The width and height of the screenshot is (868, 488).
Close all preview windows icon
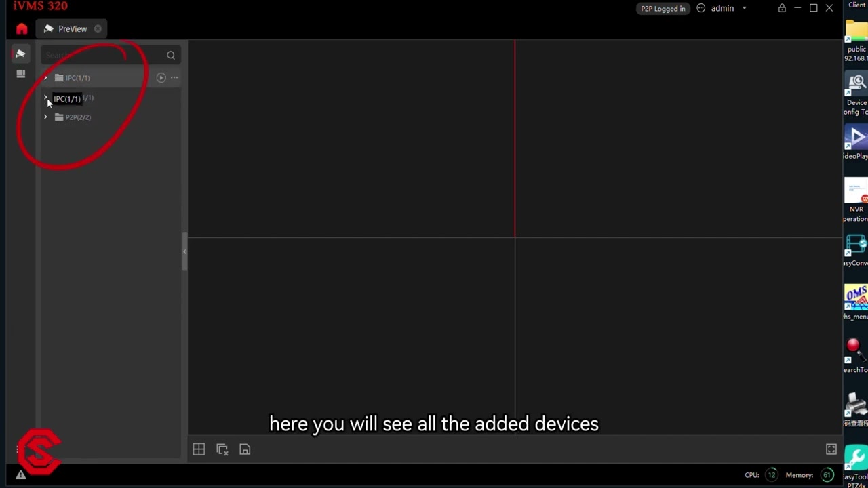[222, 449]
